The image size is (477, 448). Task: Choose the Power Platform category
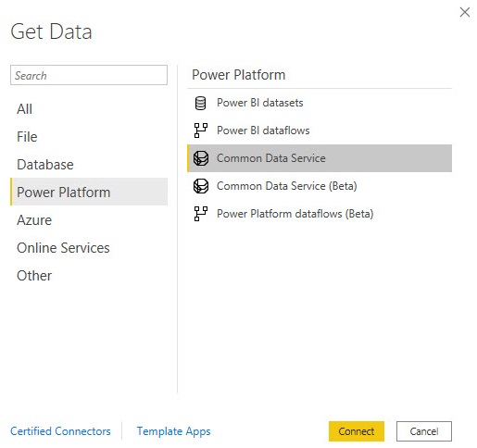click(89, 192)
